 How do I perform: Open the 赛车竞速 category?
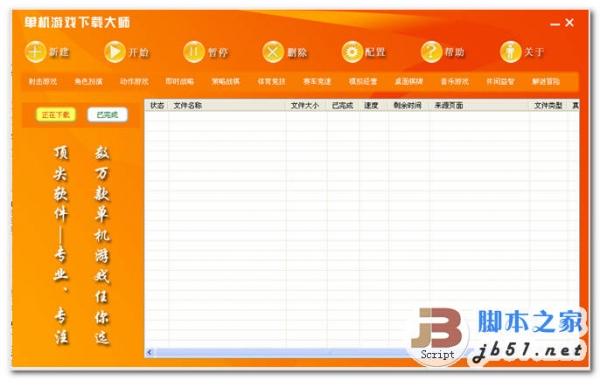tap(317, 82)
